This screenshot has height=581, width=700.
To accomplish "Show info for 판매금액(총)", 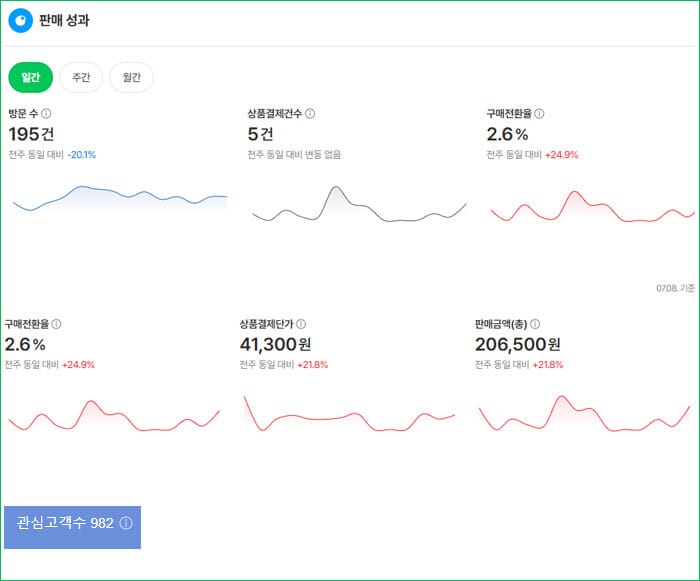I will pyautogui.click(x=535, y=324).
